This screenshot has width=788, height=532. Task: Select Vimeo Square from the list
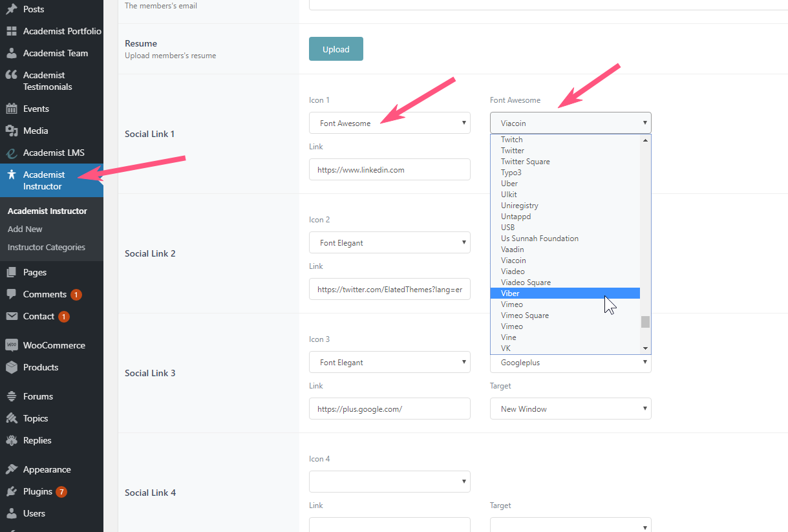[x=566, y=315]
